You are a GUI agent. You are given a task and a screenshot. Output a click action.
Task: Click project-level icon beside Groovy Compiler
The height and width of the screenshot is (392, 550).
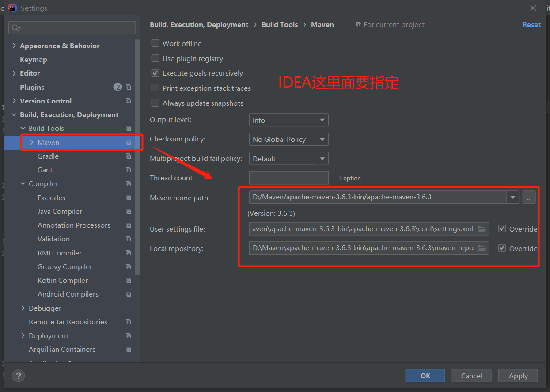click(x=129, y=266)
